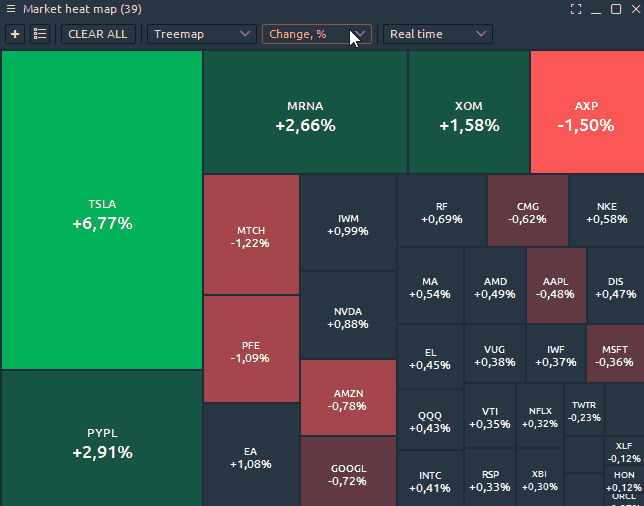Select the AAPL -0,48% tile
644x506 pixels.
555,287
